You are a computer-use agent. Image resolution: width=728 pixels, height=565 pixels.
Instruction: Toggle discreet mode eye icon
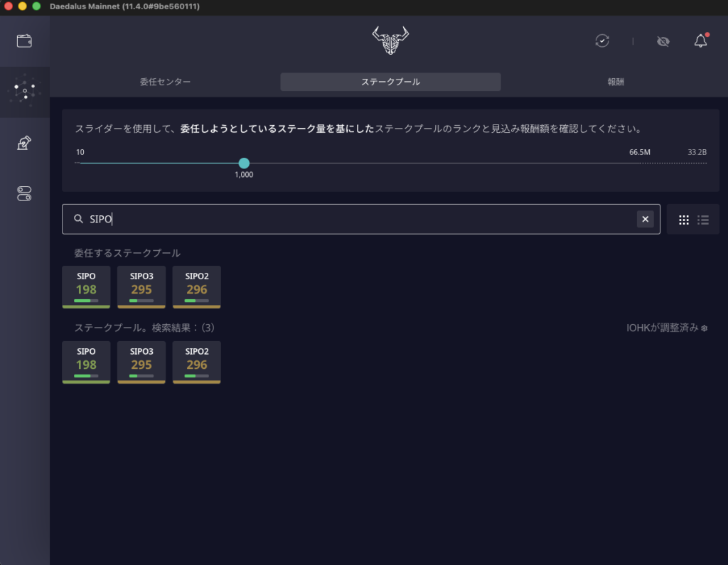click(x=663, y=41)
